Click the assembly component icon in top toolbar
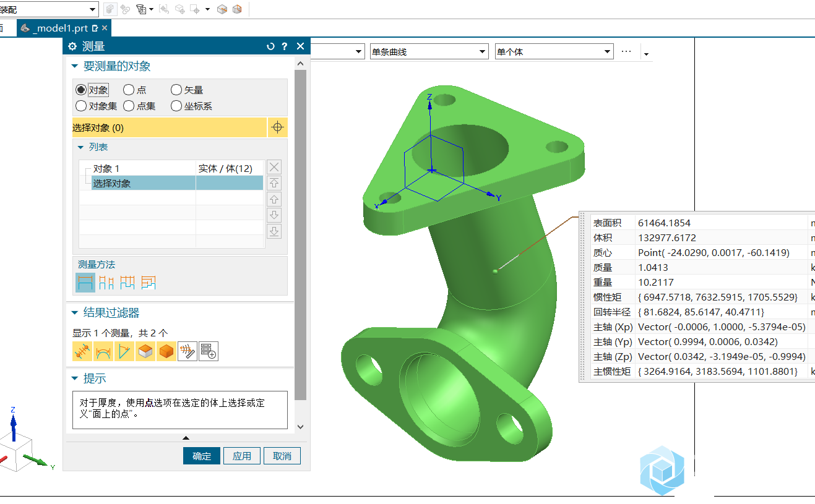Image resolution: width=815 pixels, height=504 pixels. (x=110, y=9)
